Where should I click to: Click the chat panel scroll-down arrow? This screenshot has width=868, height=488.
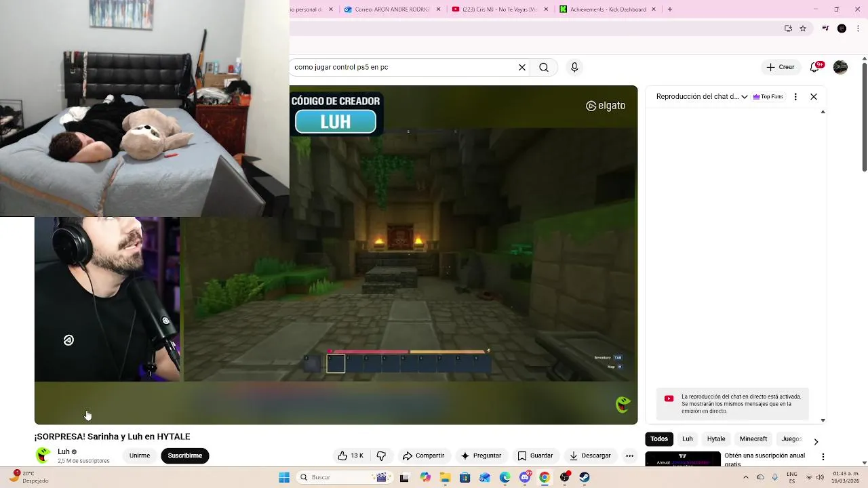[823, 420]
